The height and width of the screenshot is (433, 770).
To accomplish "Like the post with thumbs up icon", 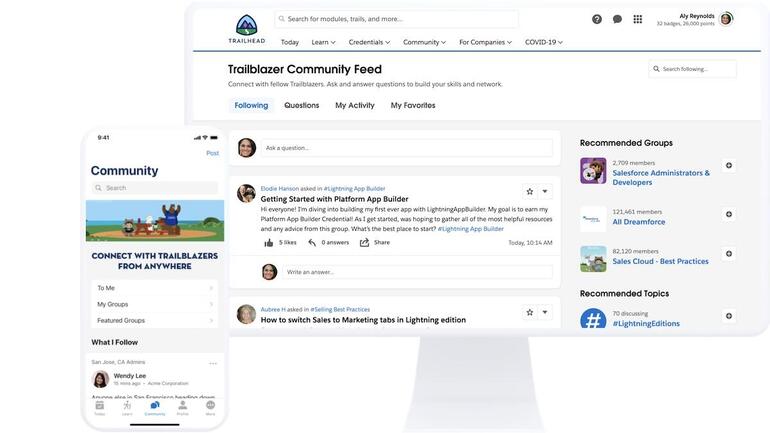I will coord(269,243).
